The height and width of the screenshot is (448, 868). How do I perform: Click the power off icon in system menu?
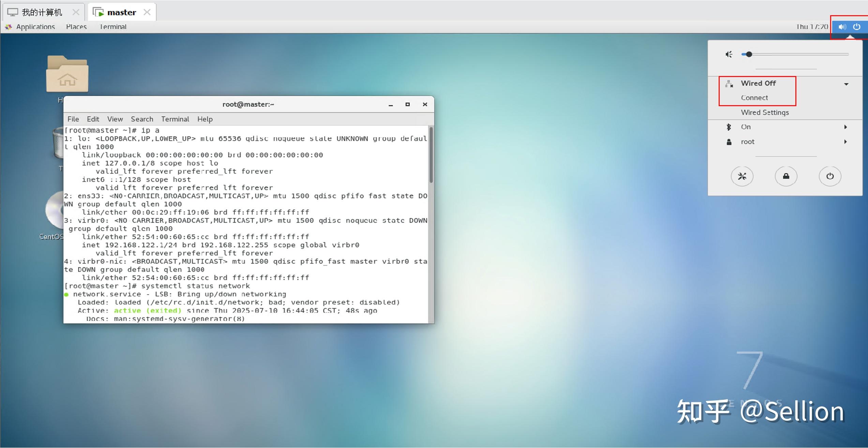pyautogui.click(x=830, y=176)
